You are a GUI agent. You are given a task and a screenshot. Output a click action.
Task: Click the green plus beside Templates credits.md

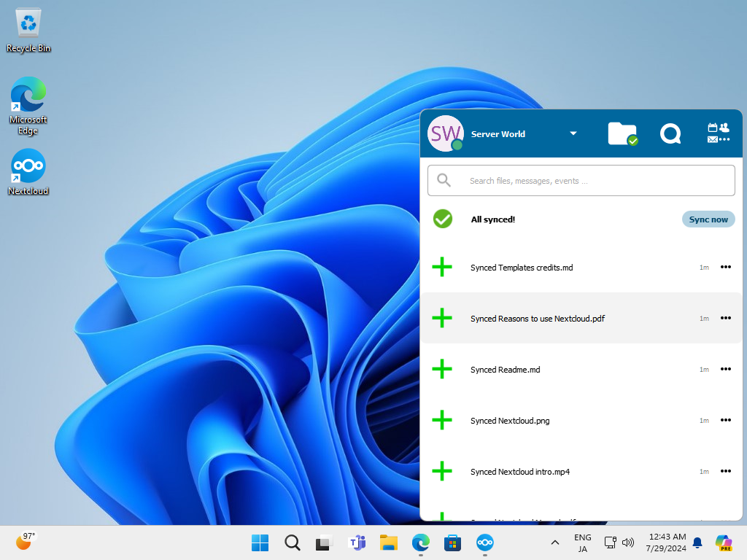(x=442, y=267)
